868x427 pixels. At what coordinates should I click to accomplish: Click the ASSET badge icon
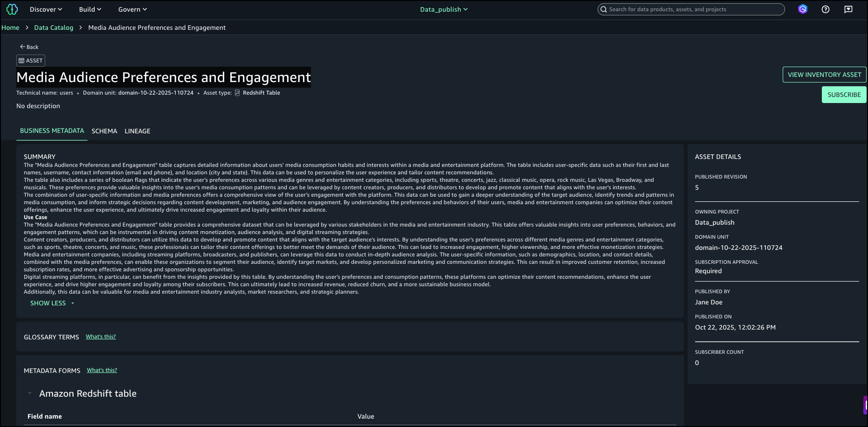tap(21, 61)
